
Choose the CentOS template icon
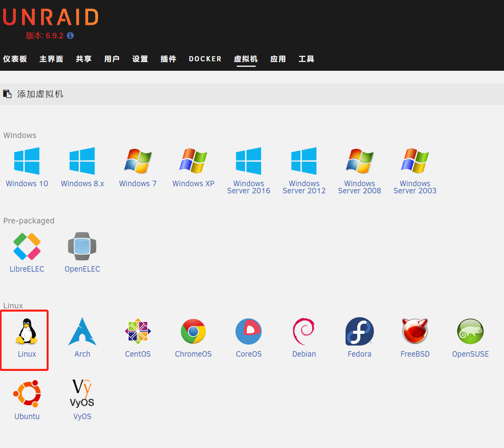[138, 331]
